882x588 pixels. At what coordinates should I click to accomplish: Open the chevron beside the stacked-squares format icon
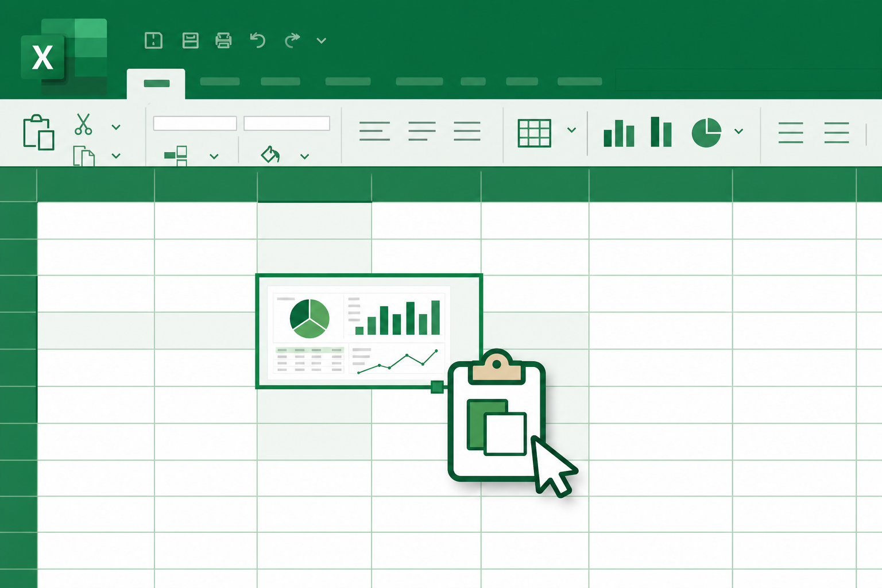tap(214, 156)
